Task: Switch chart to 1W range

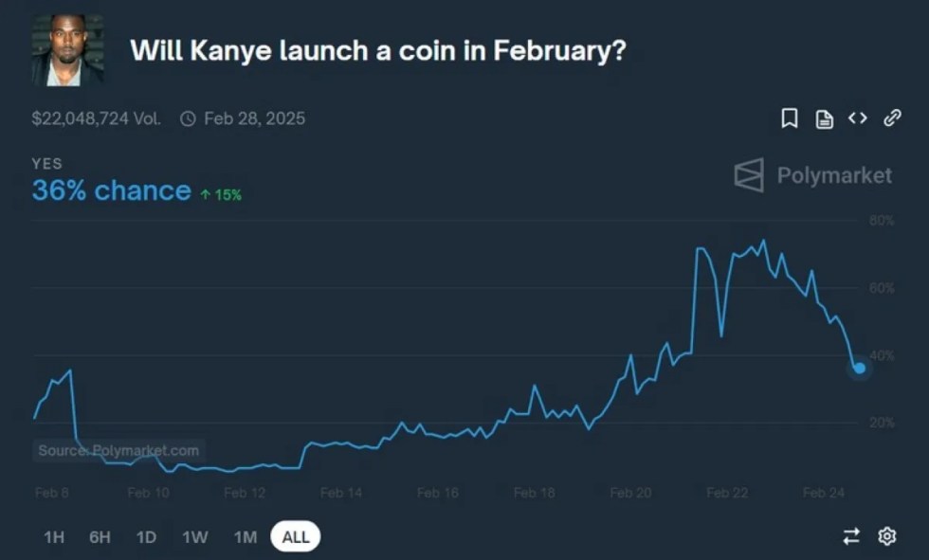Action: point(195,537)
